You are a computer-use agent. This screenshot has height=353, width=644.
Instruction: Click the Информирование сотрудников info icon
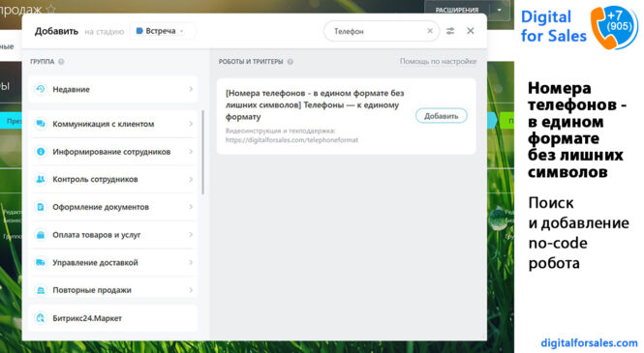pyautogui.click(x=41, y=151)
